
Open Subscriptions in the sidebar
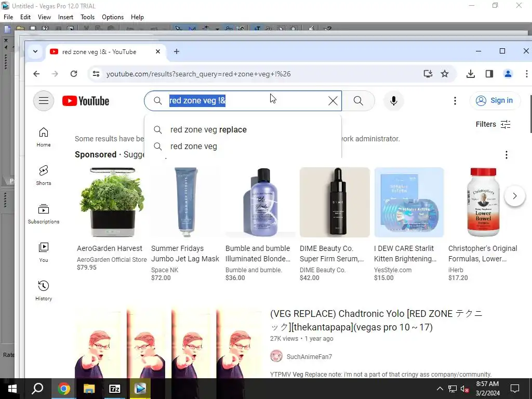(x=44, y=214)
